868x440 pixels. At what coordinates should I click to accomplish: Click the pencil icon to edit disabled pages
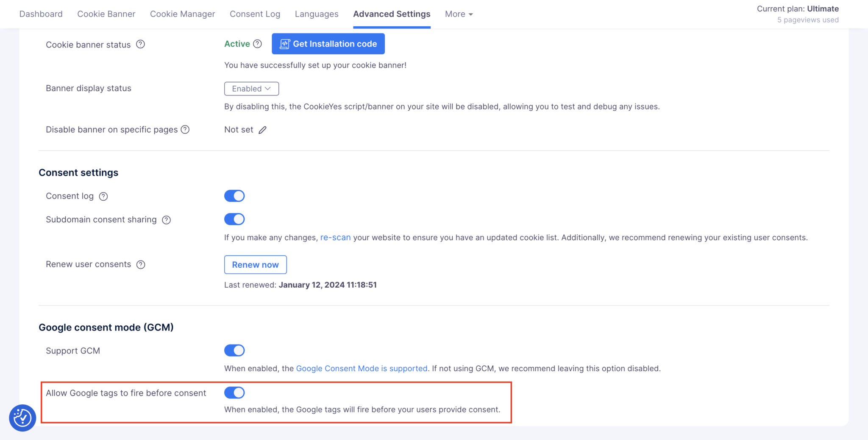[263, 130]
